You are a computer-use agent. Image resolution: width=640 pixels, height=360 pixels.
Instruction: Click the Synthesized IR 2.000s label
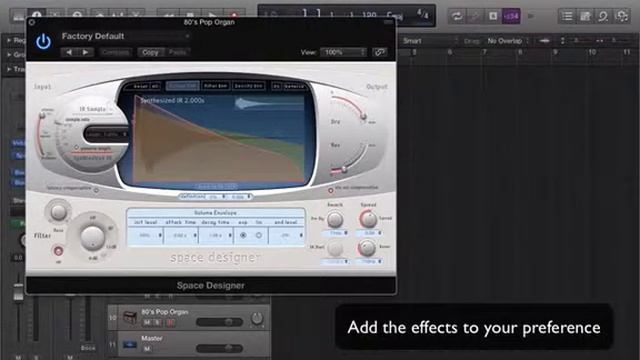172,100
